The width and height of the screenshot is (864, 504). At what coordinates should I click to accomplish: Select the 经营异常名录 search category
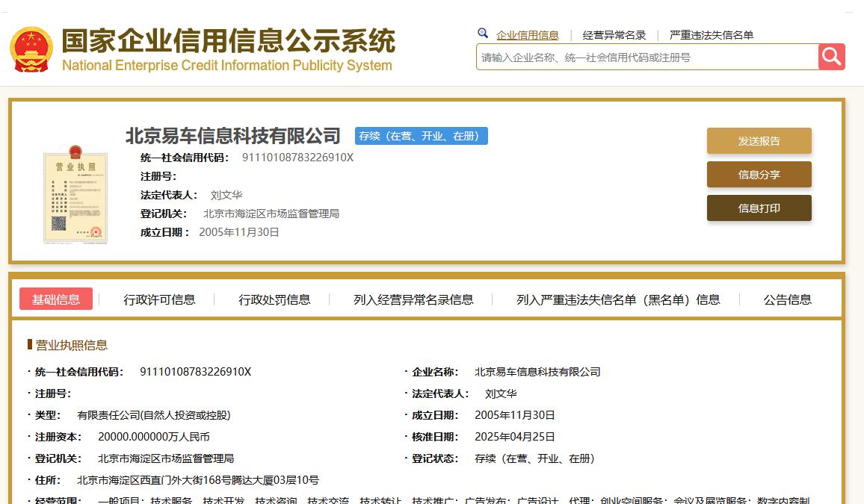tap(614, 35)
